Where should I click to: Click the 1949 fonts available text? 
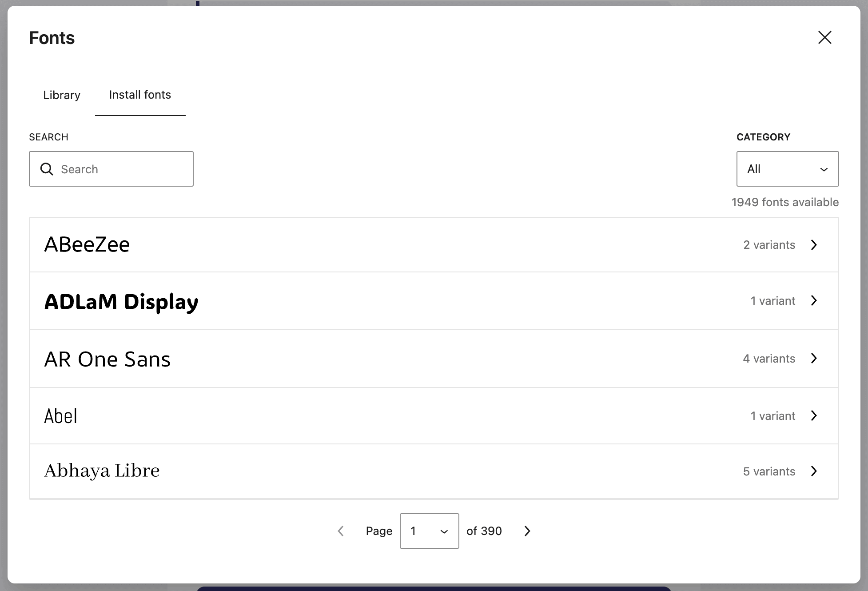[x=785, y=202]
